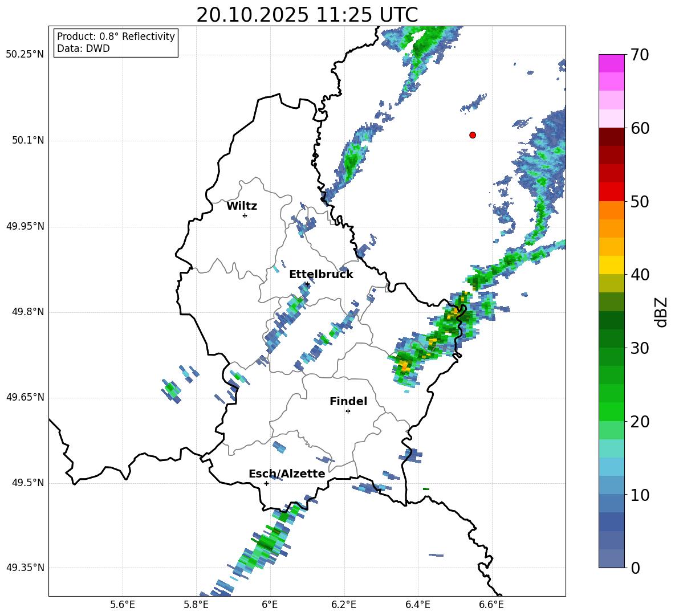Click the Wiltz cross marker
The width and height of the screenshot is (675, 616).
tap(245, 215)
